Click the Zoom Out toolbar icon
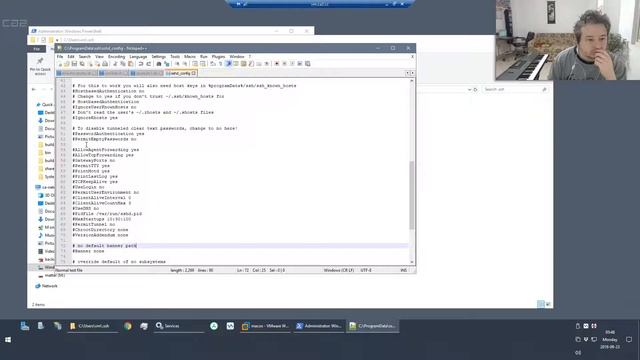Viewport: 640px width, 360px height. pos(185,64)
